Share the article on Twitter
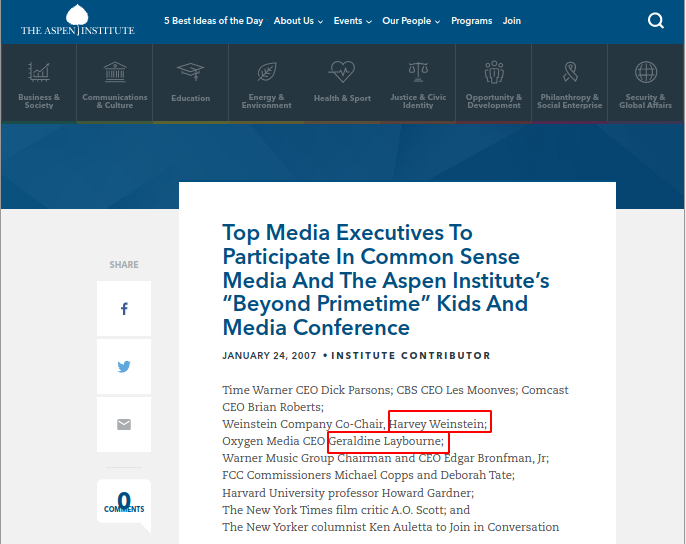686x544 pixels. click(124, 366)
